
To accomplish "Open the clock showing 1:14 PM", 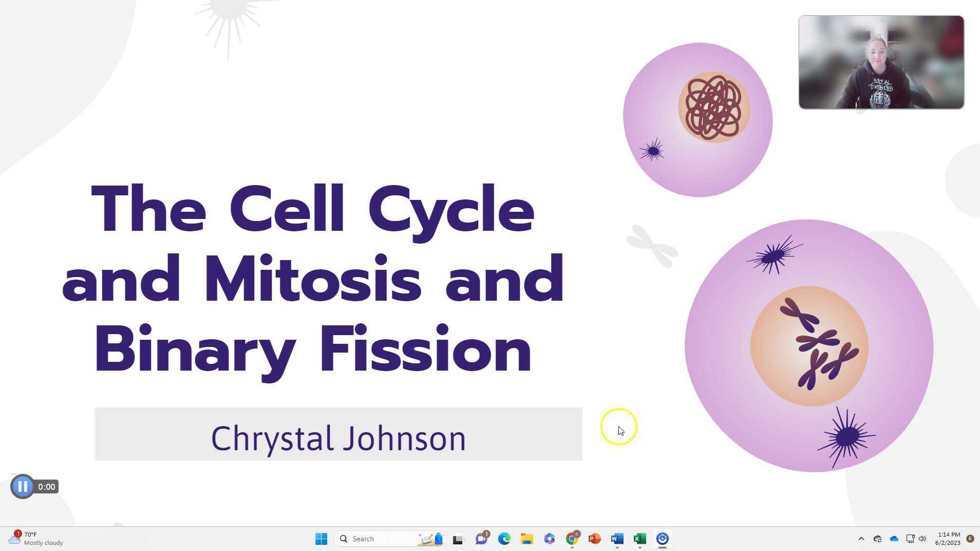I will point(948,539).
